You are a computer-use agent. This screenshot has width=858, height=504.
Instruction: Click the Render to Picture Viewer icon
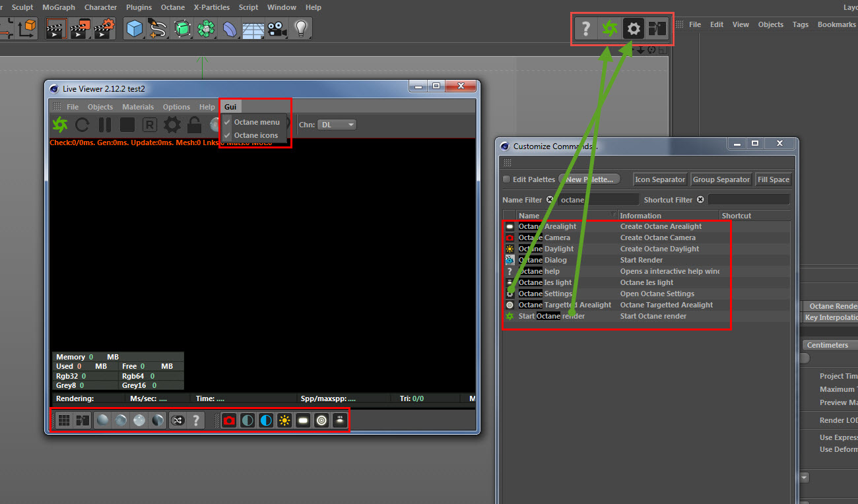coord(81,28)
